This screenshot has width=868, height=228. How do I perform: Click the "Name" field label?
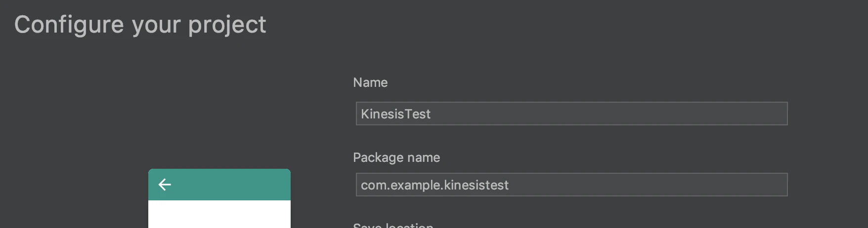tap(370, 82)
